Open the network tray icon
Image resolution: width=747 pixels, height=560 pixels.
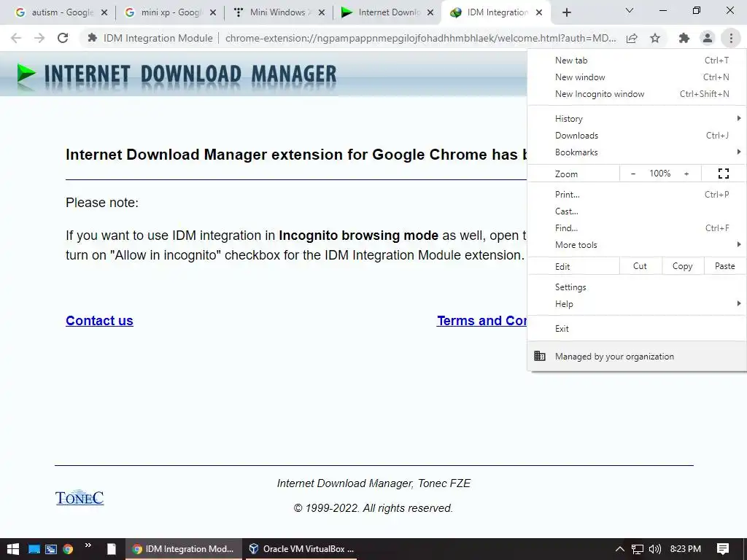(x=638, y=549)
